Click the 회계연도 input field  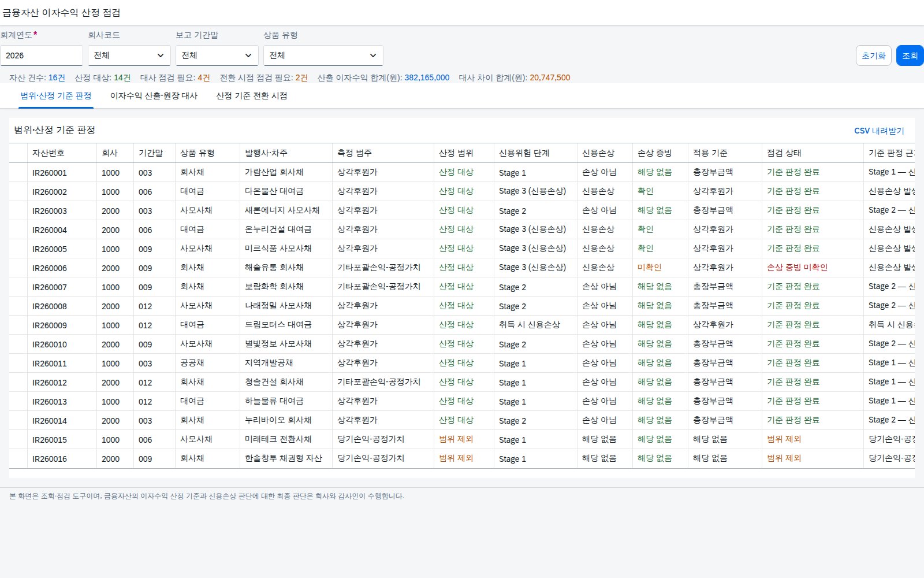(42, 55)
